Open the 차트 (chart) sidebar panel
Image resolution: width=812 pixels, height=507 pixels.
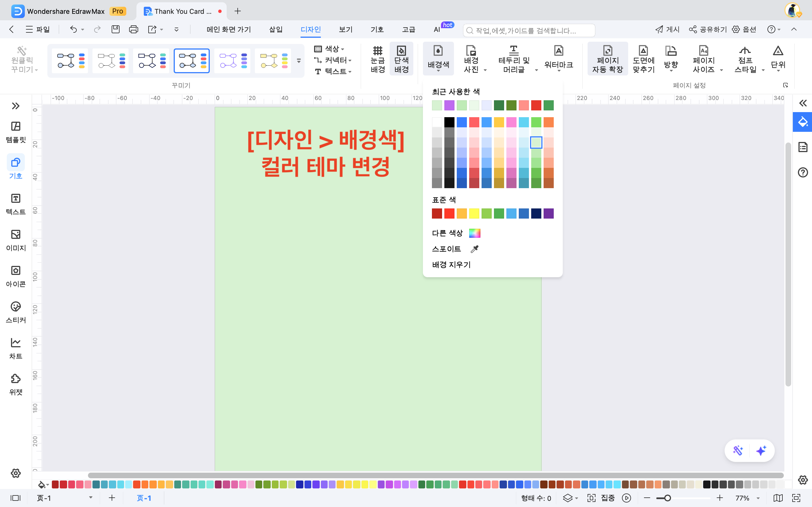click(x=16, y=348)
